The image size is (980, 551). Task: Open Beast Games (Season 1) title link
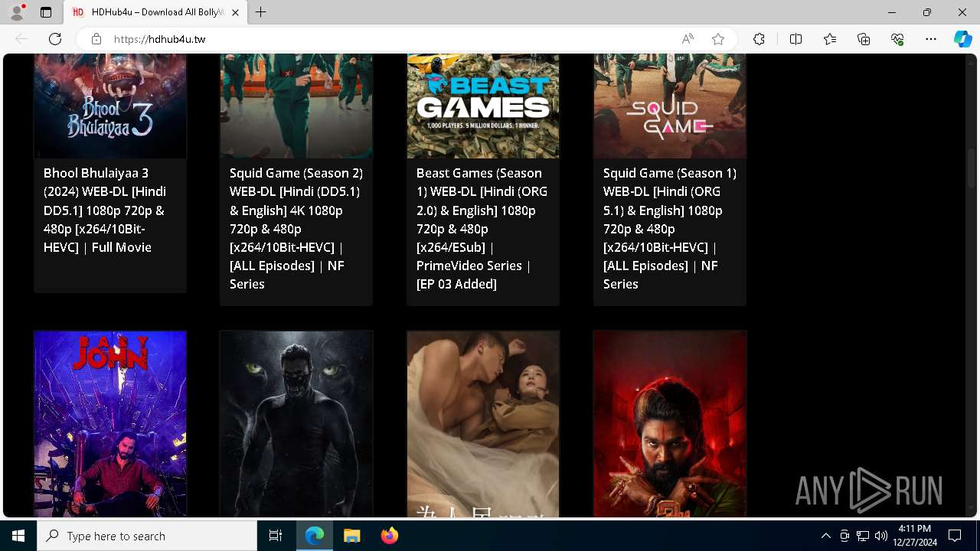pyautogui.click(x=482, y=229)
